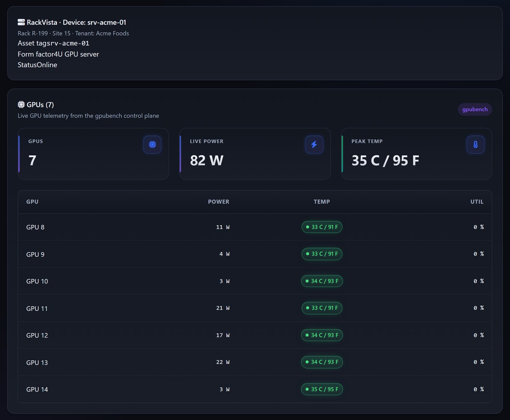Select the GPU 11 temperature badge
510x420 pixels.
(322, 308)
